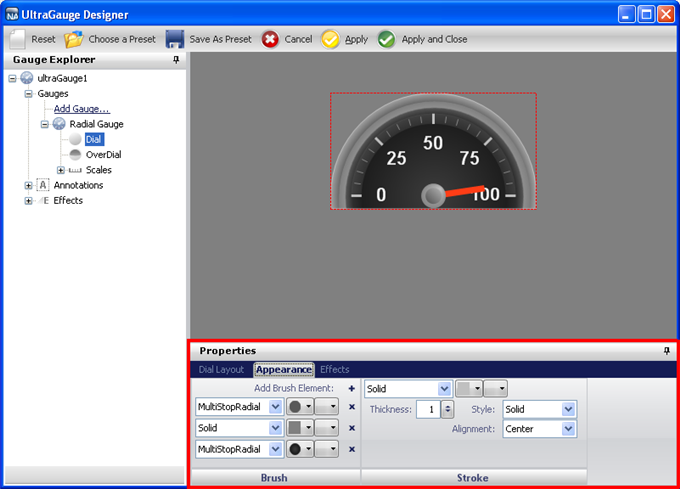
Task: Pin the Gauge Explorer panel
Action: coord(176,60)
